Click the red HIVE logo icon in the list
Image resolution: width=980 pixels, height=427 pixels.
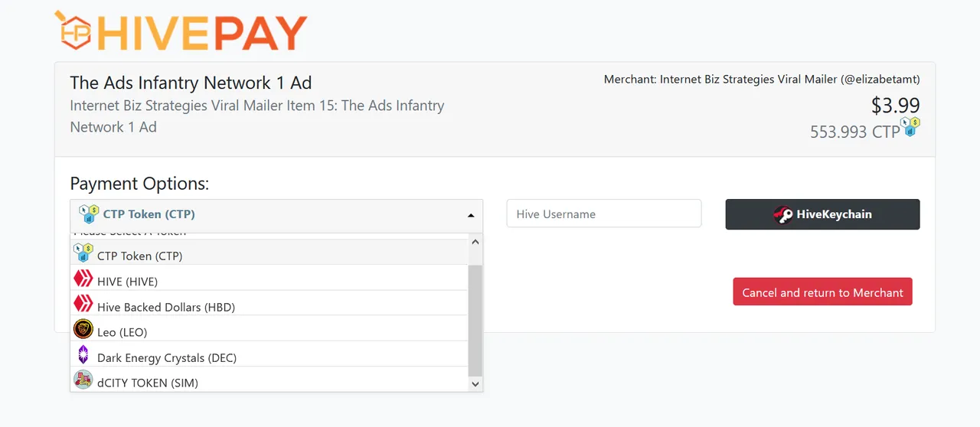[x=83, y=279]
